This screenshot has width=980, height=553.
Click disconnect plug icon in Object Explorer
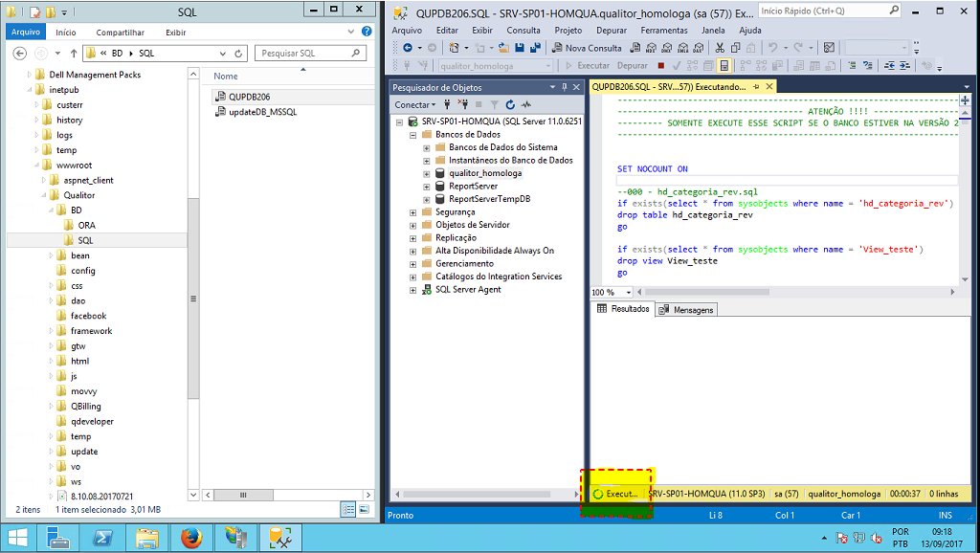click(x=462, y=104)
